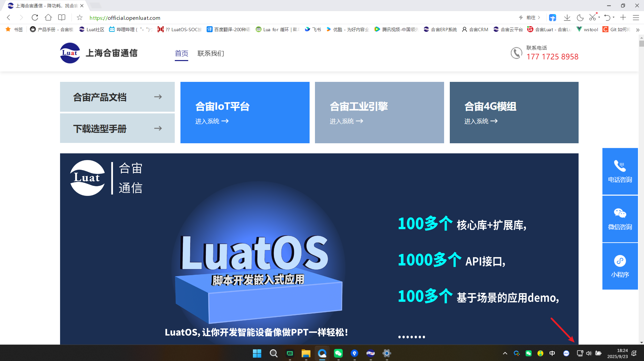644x361 pixels.
Task: Open the 产品手册 bookmark
Action: click(x=52, y=30)
